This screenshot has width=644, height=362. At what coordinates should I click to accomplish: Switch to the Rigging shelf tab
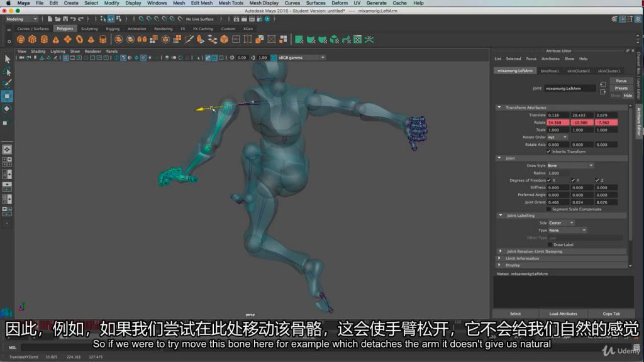(x=113, y=29)
